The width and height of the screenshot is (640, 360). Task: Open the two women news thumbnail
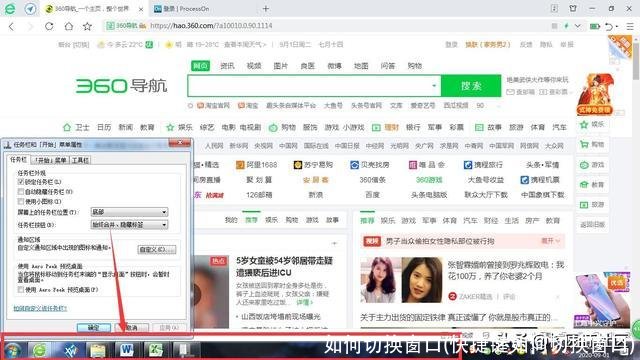tap(401, 280)
